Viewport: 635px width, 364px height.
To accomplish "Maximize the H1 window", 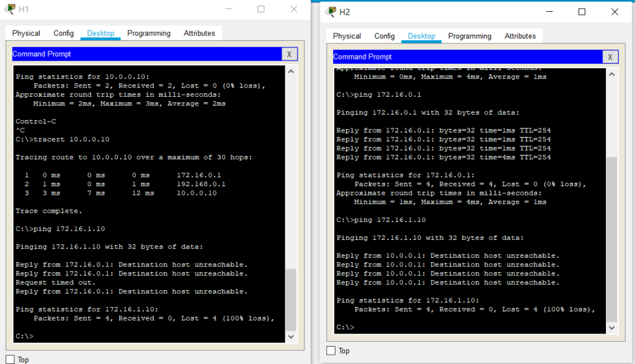I will (x=261, y=9).
